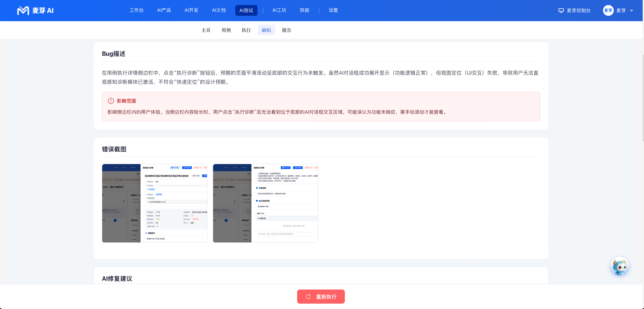The height and width of the screenshot is (309, 644).
Task: Open the AI开发 menu
Action: tap(191, 10)
